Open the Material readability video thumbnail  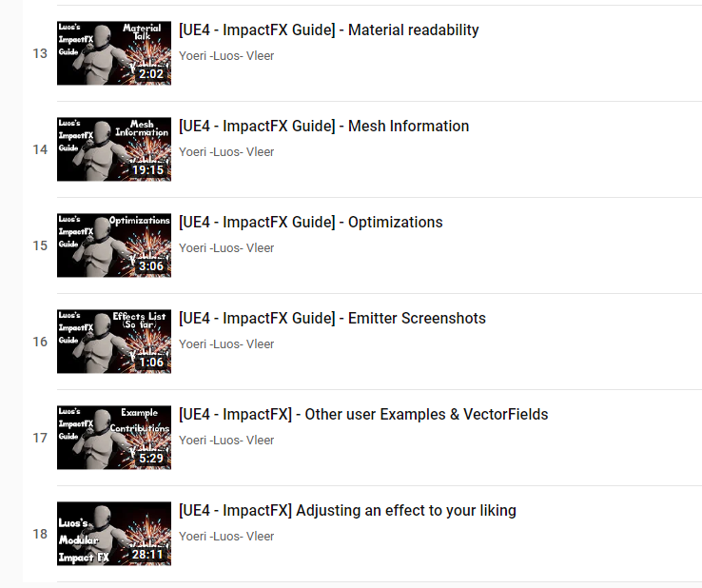[114, 53]
